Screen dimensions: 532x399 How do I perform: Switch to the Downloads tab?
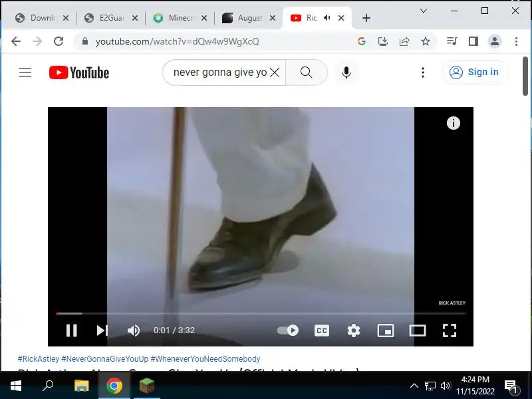click(42, 18)
